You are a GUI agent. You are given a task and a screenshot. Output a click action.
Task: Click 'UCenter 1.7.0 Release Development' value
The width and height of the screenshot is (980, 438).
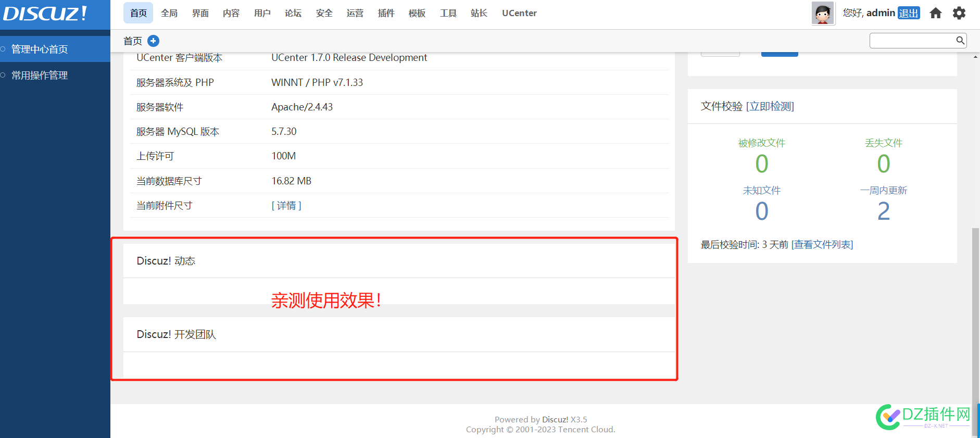(349, 57)
